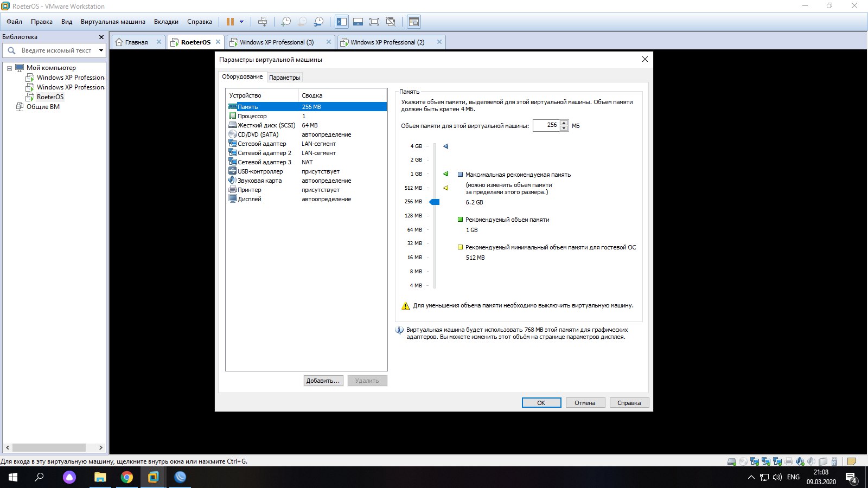Click the CD/DVD status bar icon
This screenshot has width=868, height=488.
tap(743, 461)
